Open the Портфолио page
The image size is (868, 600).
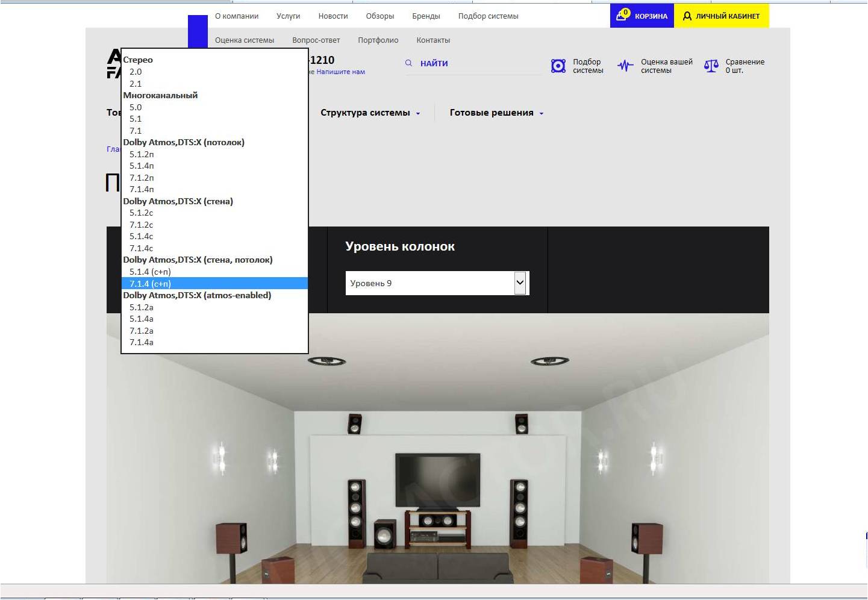(x=378, y=40)
